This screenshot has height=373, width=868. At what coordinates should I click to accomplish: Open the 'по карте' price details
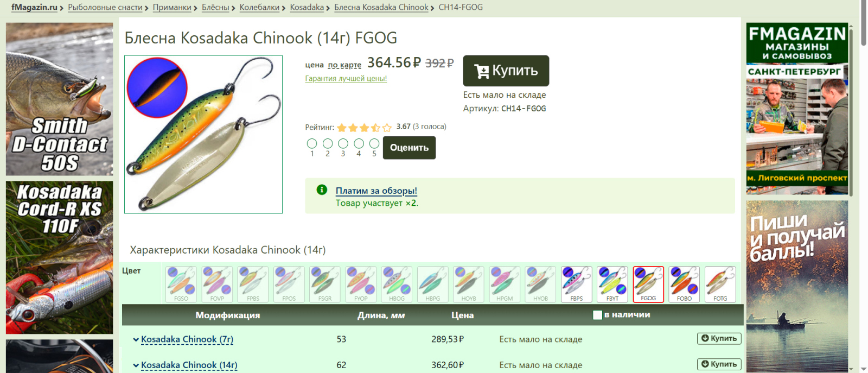click(344, 65)
